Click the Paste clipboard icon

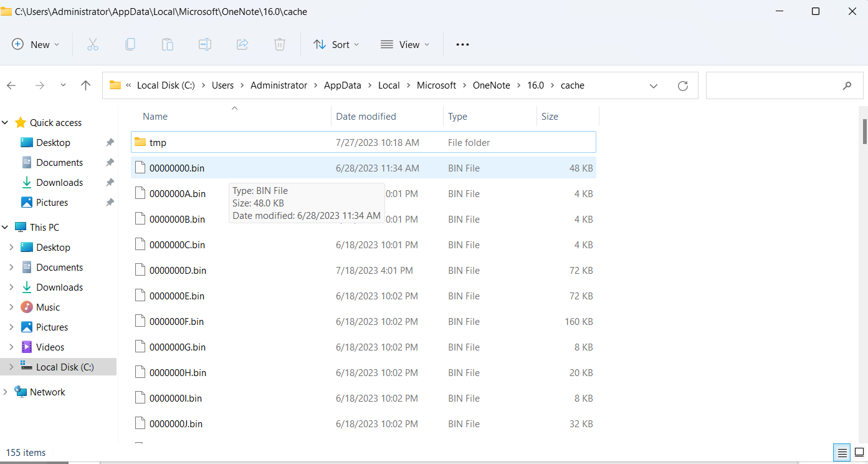(168, 44)
